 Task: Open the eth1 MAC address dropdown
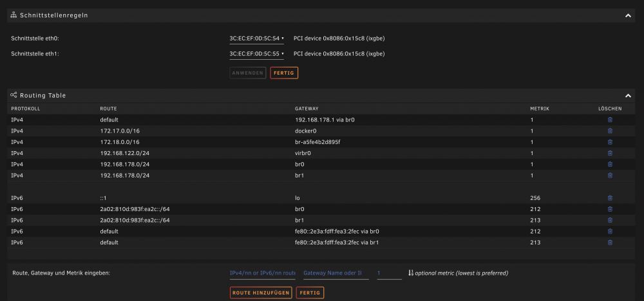click(257, 54)
